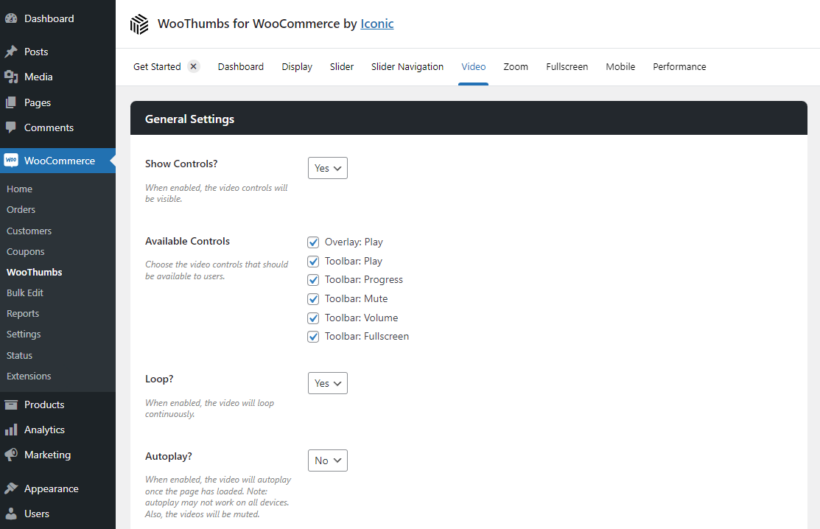820x529 pixels.
Task: Click the Pages icon in sidebar
Action: pyautogui.click(x=11, y=102)
